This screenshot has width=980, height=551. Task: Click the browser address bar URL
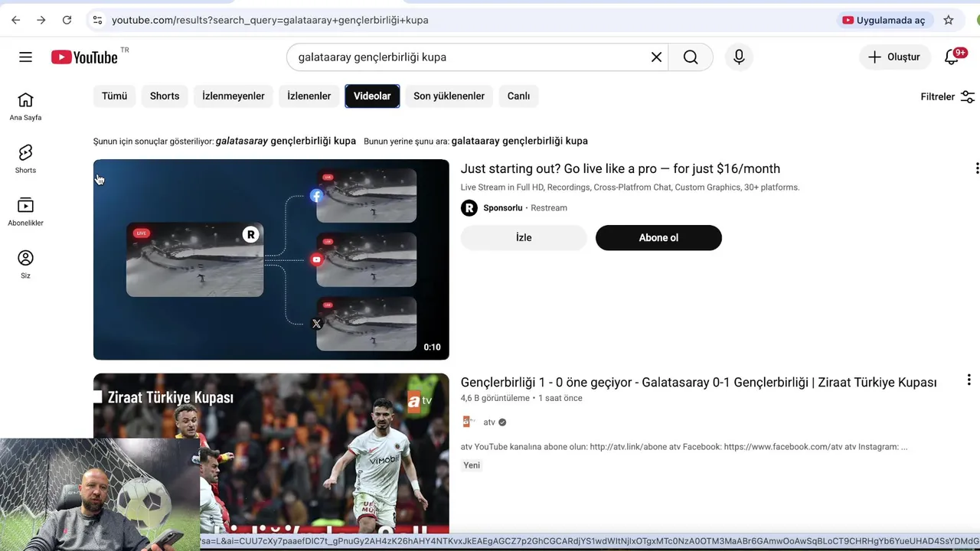click(x=270, y=20)
